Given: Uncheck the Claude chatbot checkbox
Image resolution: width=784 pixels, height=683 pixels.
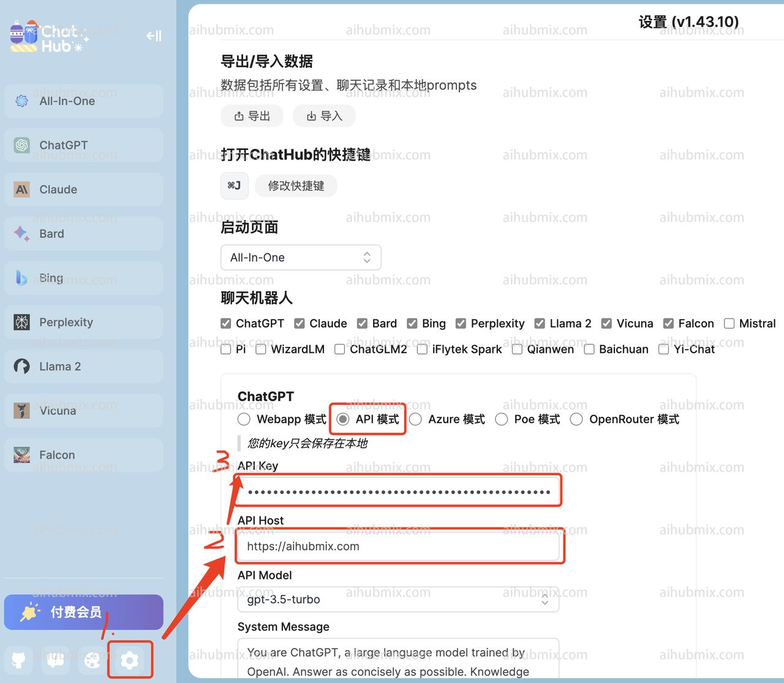Looking at the screenshot, I should click(x=300, y=323).
